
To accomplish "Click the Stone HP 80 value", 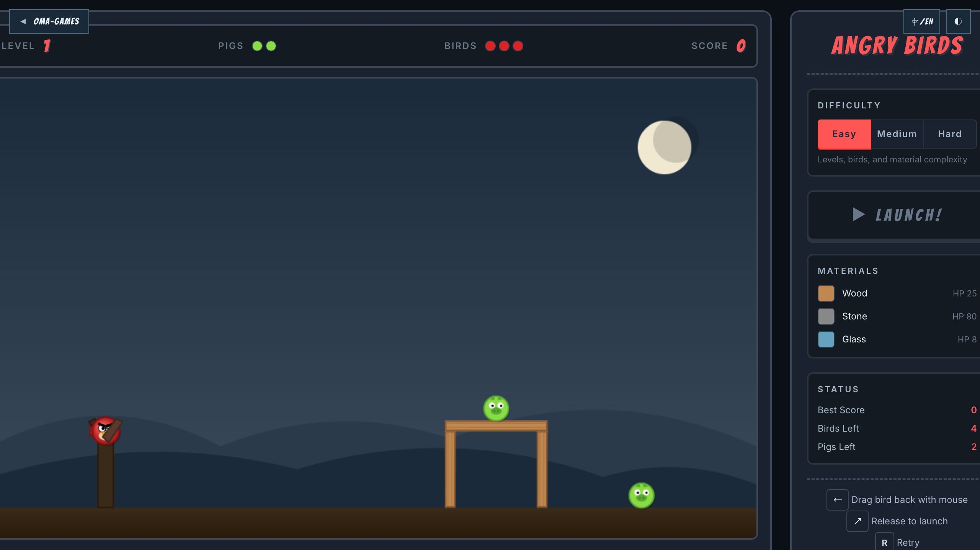I will coord(965,316).
